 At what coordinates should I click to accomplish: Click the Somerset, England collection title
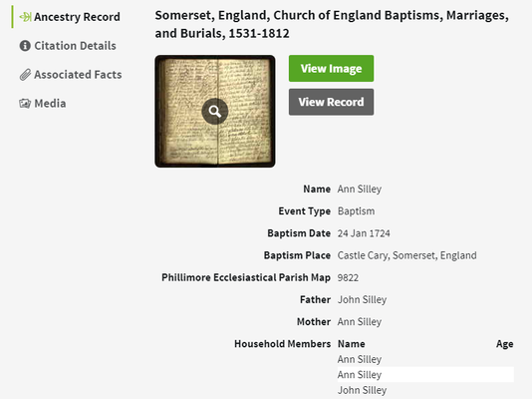pos(332,25)
